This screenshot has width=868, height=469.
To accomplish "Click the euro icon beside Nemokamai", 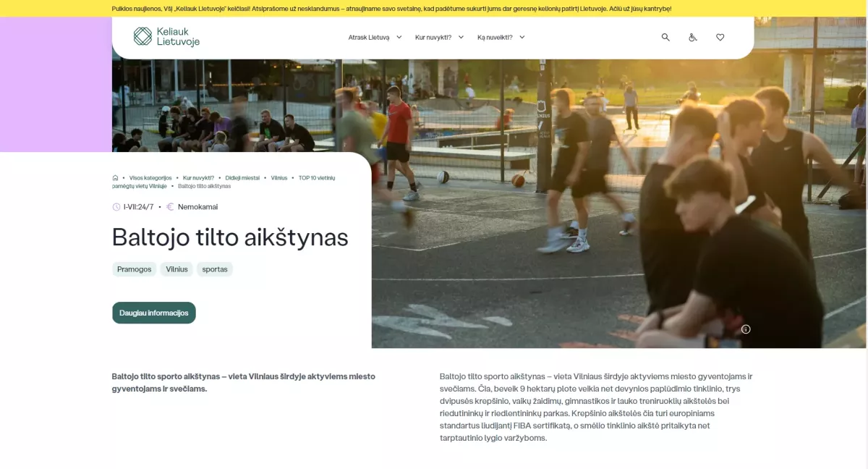I will tap(169, 207).
